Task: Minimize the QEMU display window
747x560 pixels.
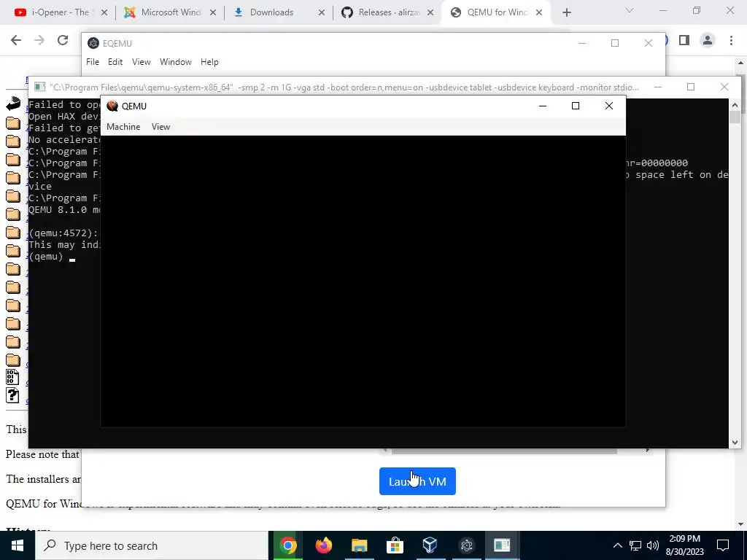Action: pyautogui.click(x=542, y=106)
